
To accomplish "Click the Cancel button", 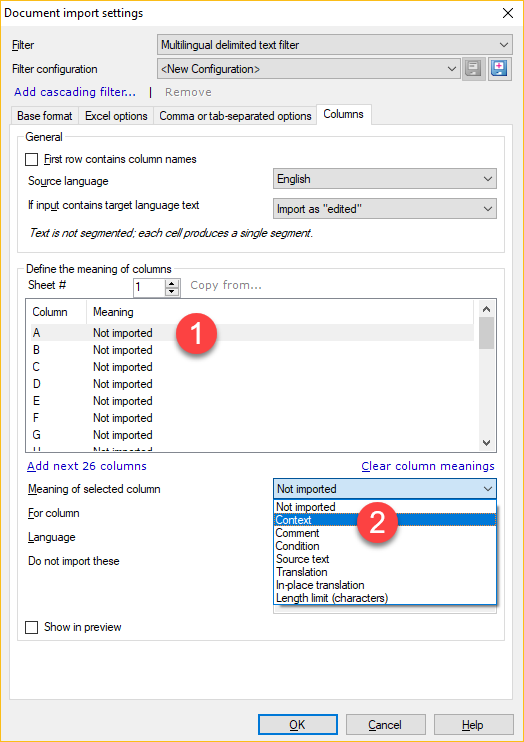I will 385,724.
